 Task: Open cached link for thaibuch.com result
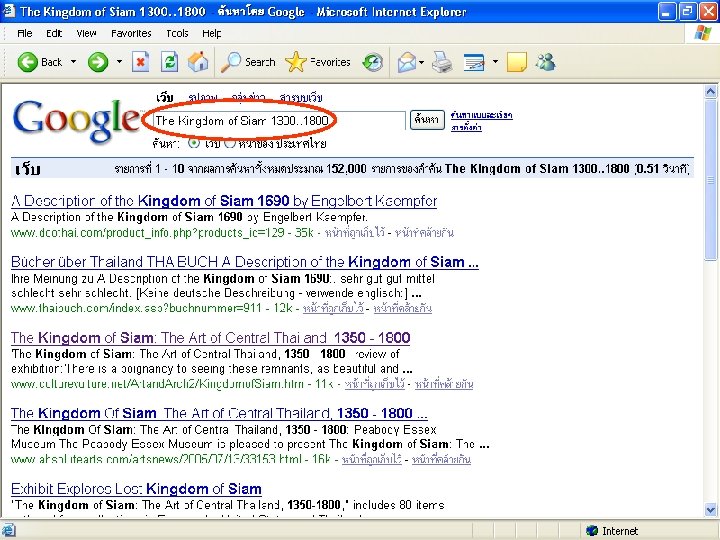(x=333, y=308)
